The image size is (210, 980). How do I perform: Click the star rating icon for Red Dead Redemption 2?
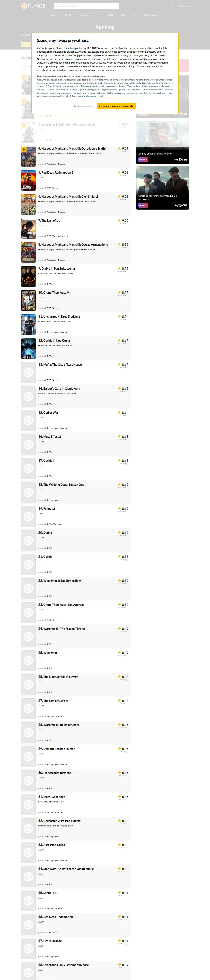pyautogui.click(x=119, y=172)
